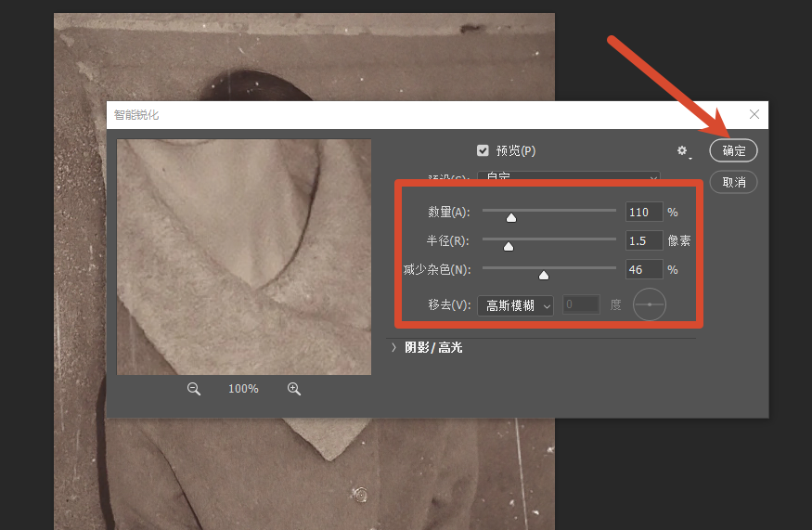Click the disabled angle field showing 0
The width and height of the screenshot is (812, 530).
pyautogui.click(x=581, y=304)
